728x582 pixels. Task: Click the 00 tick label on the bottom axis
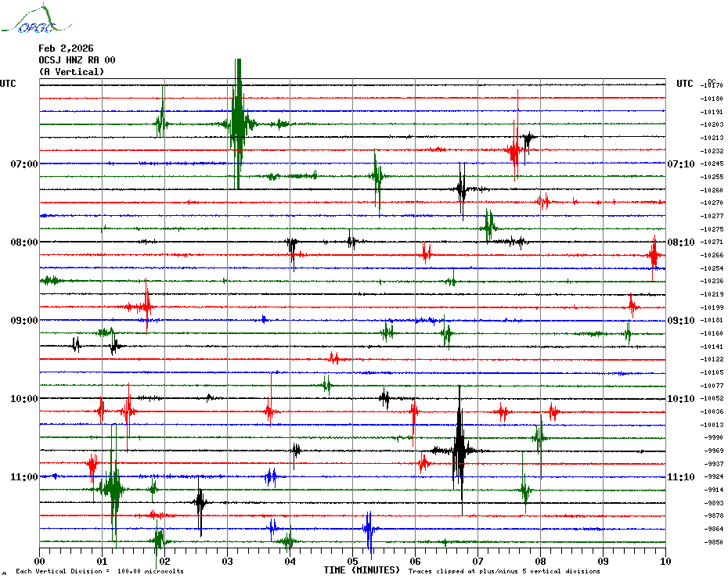click(x=39, y=561)
